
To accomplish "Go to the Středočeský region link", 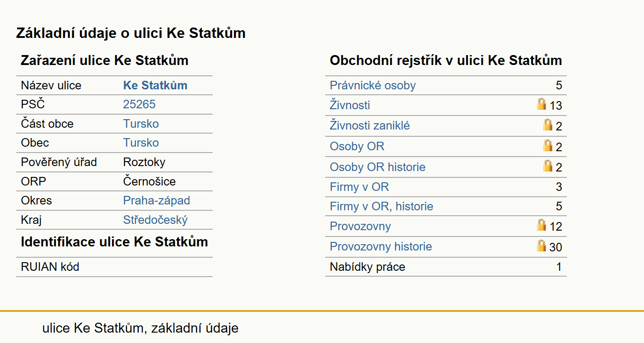I will point(155,220).
